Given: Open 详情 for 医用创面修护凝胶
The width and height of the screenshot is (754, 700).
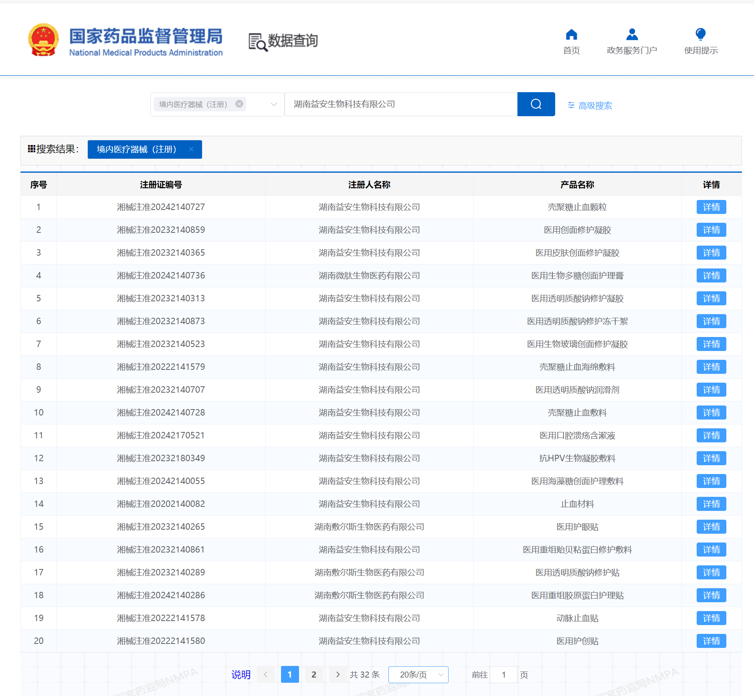Looking at the screenshot, I should point(711,230).
